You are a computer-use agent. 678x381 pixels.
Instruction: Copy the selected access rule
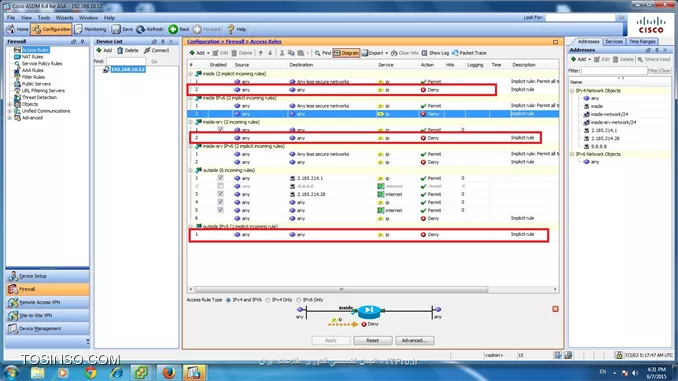tap(291, 53)
